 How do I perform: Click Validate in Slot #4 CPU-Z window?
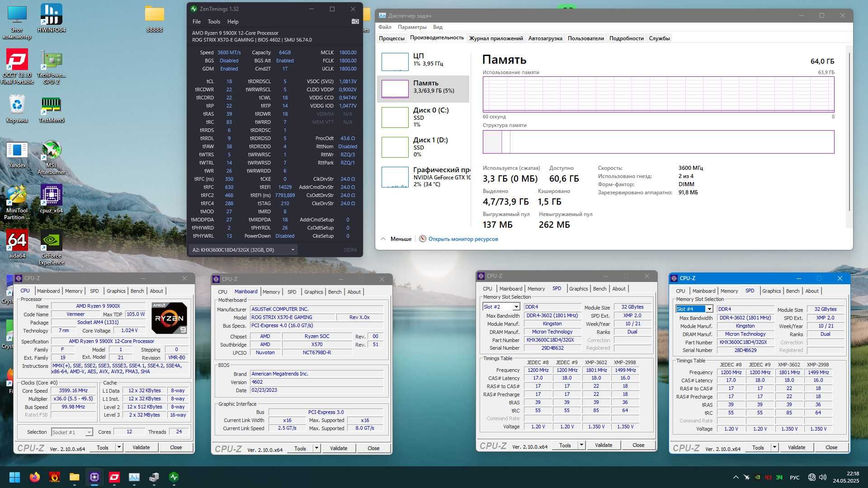tap(797, 447)
